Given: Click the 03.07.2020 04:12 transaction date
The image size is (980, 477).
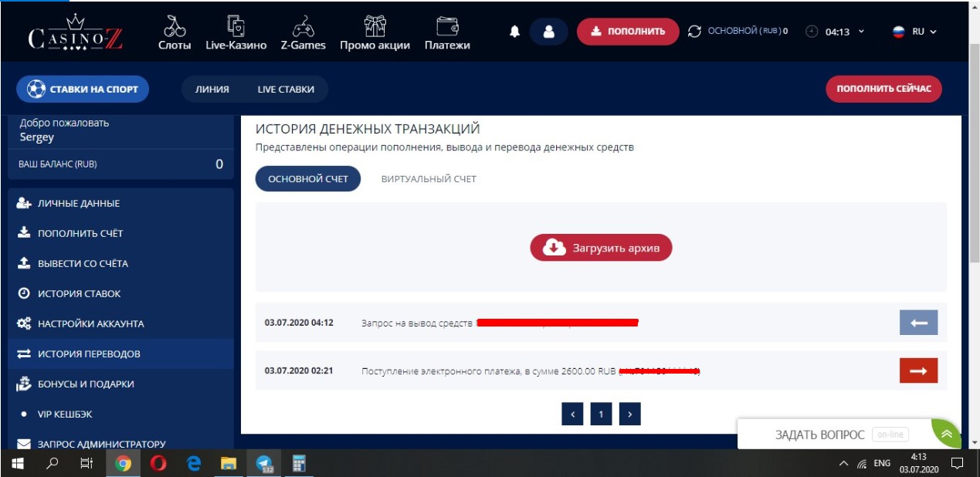Looking at the screenshot, I should point(299,323).
